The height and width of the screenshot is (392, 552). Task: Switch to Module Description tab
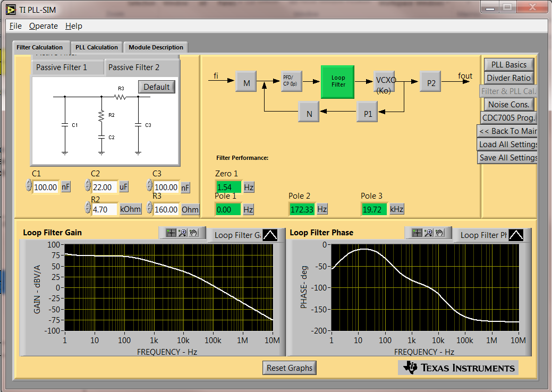pyautogui.click(x=156, y=47)
